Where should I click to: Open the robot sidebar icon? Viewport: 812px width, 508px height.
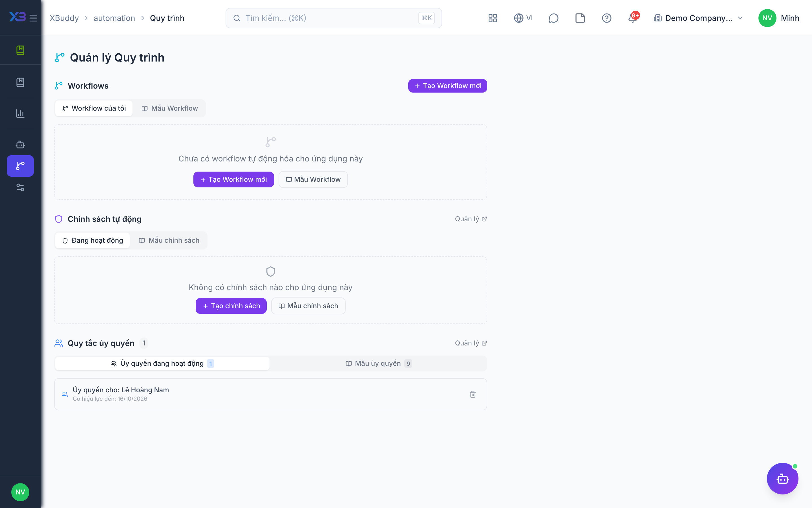20,144
